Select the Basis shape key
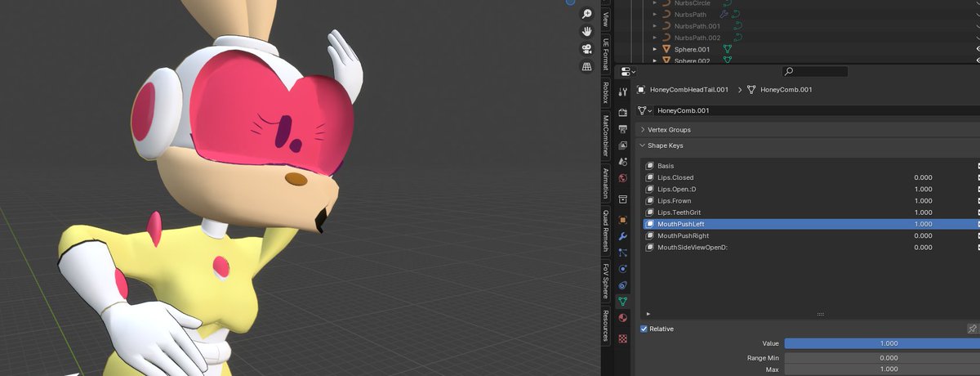 point(808,166)
